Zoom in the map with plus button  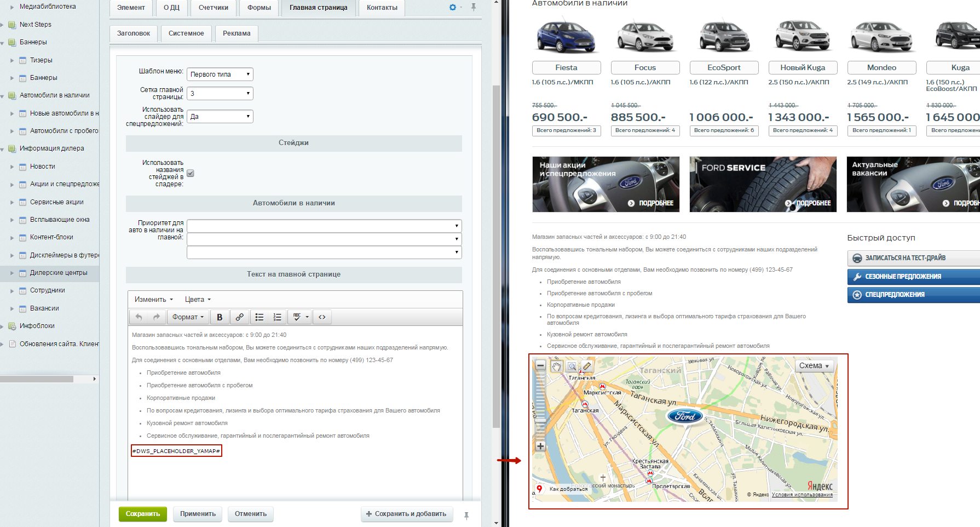tap(540, 446)
